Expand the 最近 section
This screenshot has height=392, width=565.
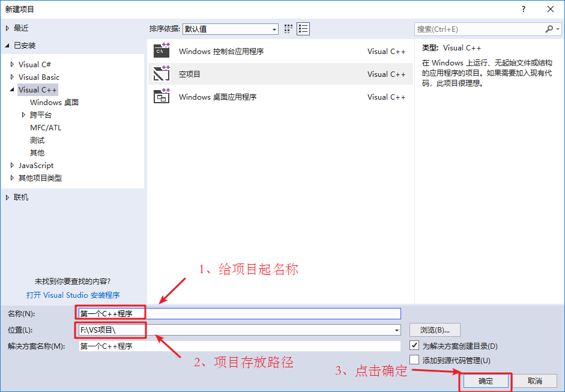7,28
